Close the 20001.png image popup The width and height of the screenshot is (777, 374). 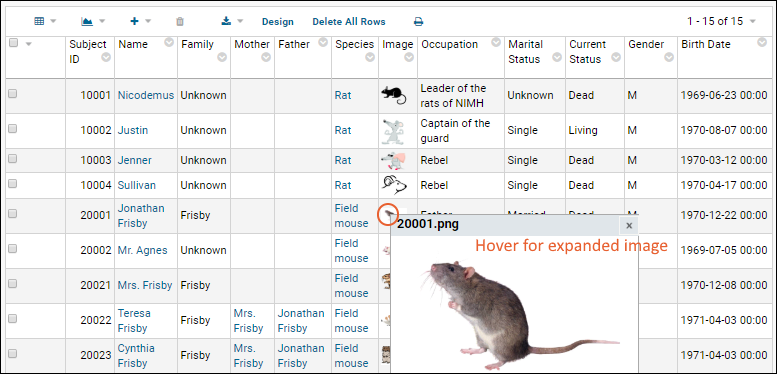pyautogui.click(x=629, y=225)
